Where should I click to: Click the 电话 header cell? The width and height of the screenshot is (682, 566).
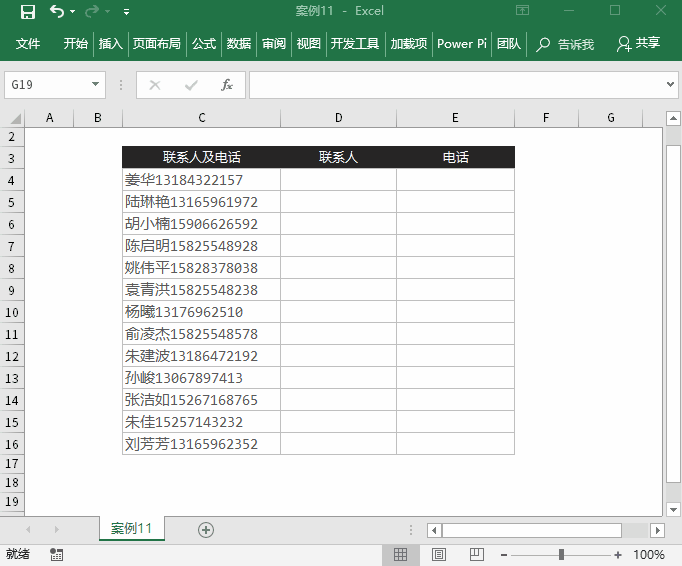click(455, 157)
